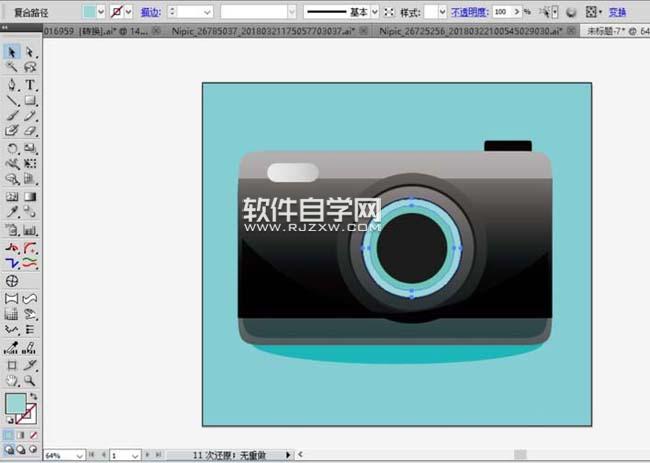650x463 pixels.
Task: Select the Line Segment tool
Action: [x=11, y=100]
